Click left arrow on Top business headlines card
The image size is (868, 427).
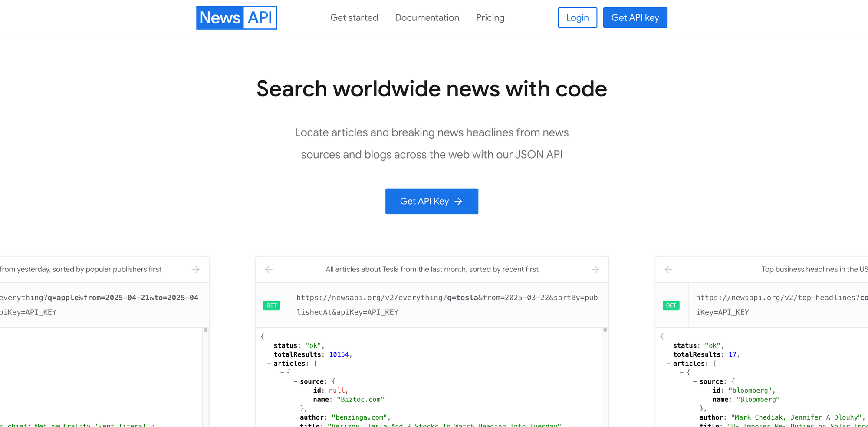(668, 269)
